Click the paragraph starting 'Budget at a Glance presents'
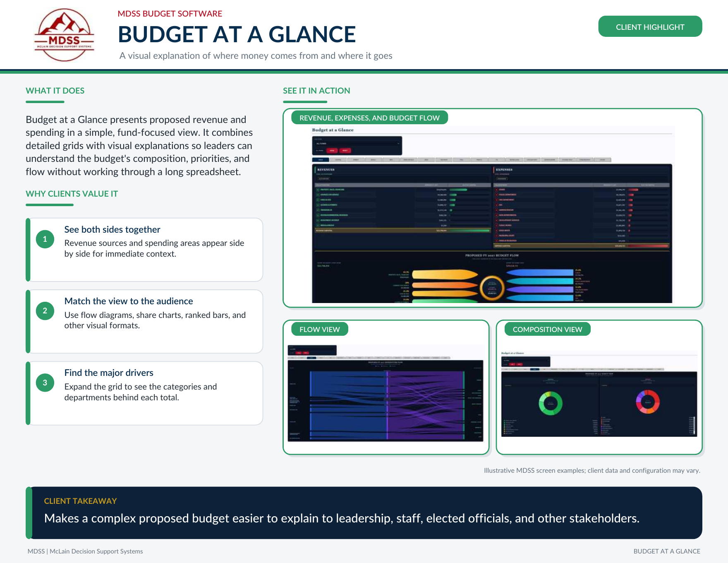728x563 pixels. click(139, 146)
